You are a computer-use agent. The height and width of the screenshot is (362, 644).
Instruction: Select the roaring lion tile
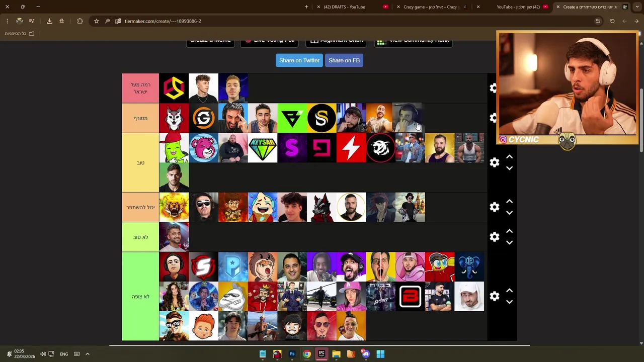(174, 207)
